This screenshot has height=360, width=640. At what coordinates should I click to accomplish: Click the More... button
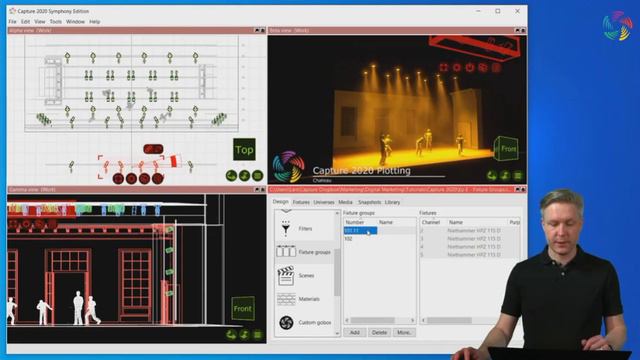(404, 332)
